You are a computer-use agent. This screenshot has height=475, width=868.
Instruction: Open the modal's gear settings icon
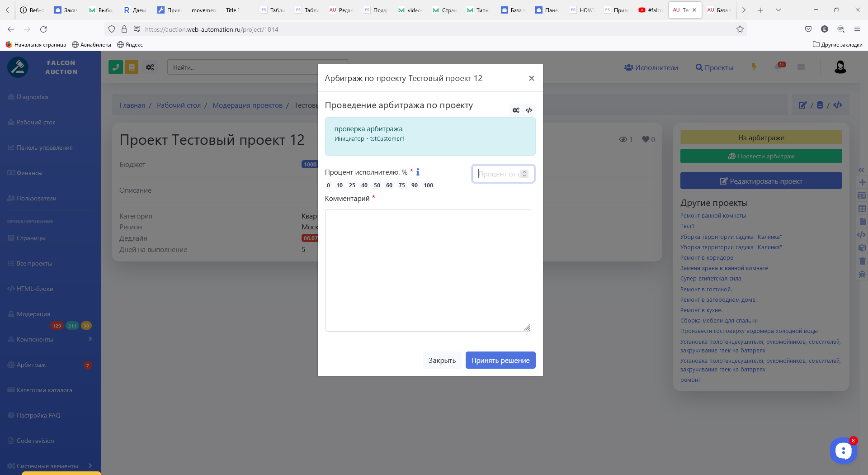pyautogui.click(x=516, y=110)
